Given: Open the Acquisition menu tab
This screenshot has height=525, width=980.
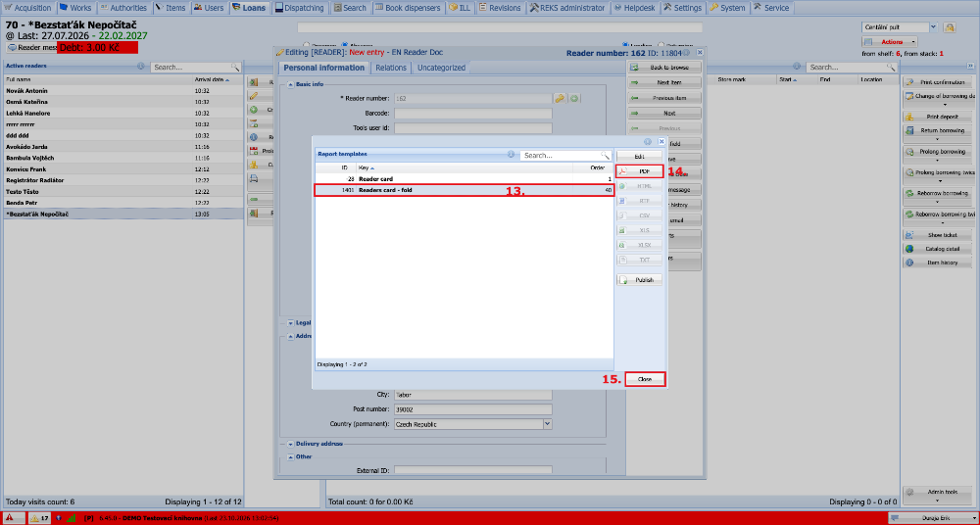Looking at the screenshot, I should tap(27, 8).
